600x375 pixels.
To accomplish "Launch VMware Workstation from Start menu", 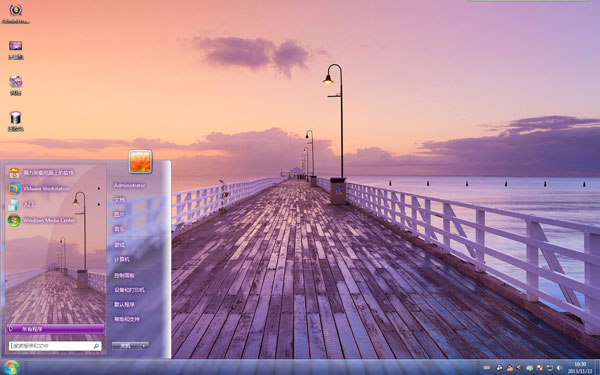I will [46, 188].
